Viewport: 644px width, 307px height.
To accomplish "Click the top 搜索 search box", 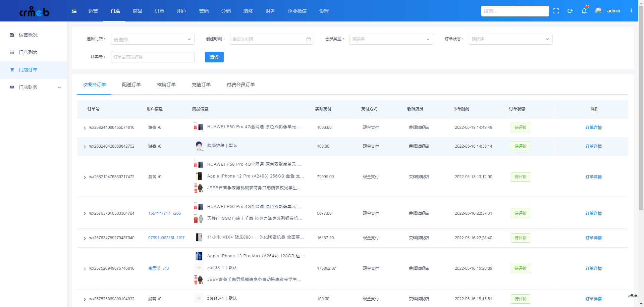I will click(515, 11).
